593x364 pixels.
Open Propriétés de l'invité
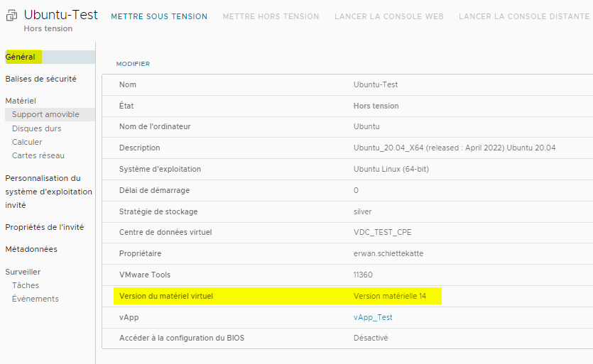click(45, 227)
